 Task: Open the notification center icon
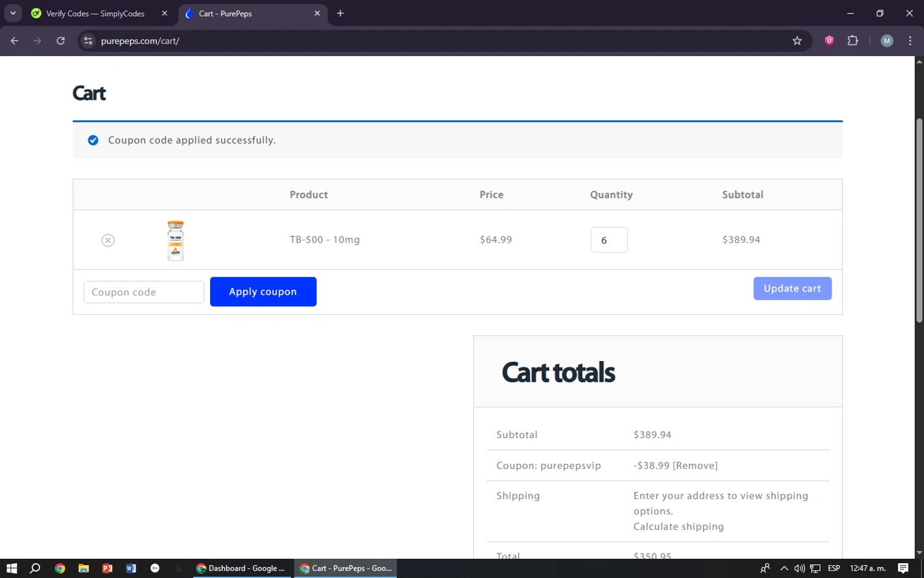(903, 568)
